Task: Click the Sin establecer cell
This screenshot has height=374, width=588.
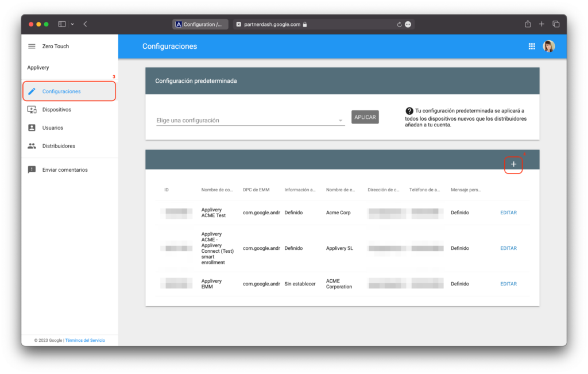Action: pos(300,284)
